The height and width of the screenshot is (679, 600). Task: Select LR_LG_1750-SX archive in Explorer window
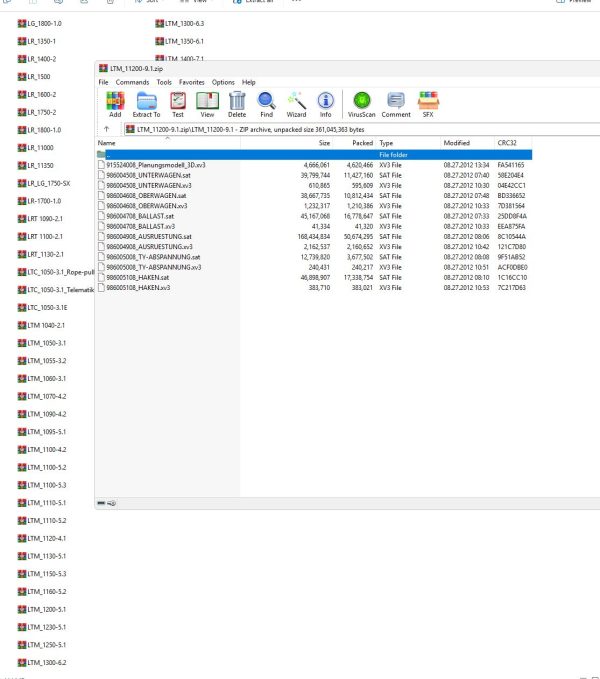44,183
